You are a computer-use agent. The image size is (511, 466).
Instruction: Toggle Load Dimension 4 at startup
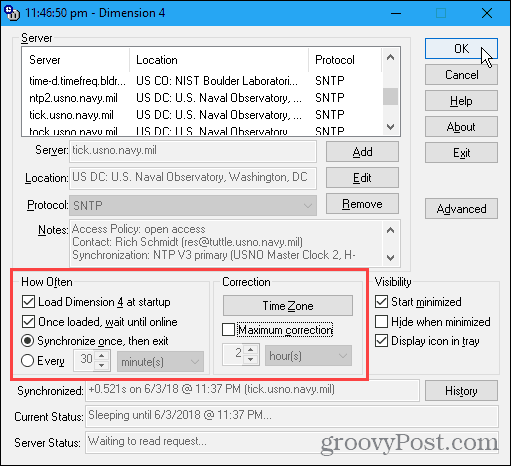click(28, 302)
